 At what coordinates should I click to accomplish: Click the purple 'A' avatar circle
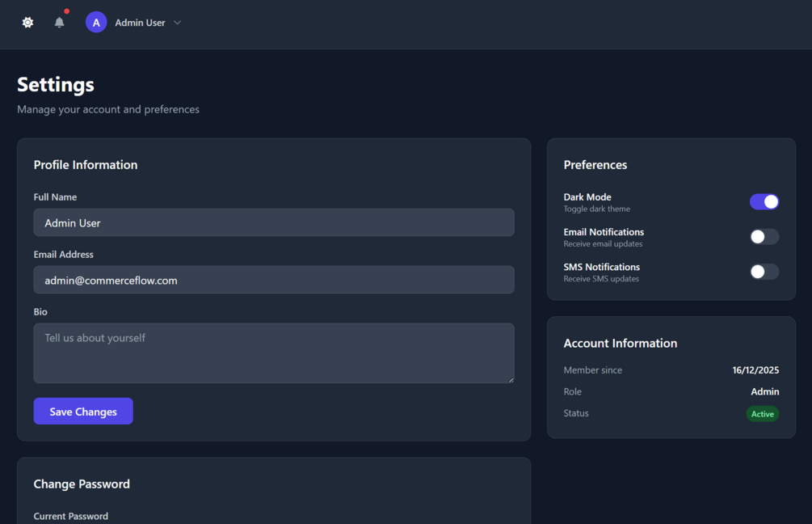click(x=96, y=23)
